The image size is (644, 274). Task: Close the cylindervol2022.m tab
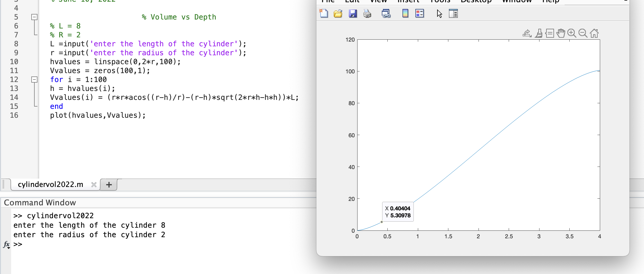[x=94, y=184]
